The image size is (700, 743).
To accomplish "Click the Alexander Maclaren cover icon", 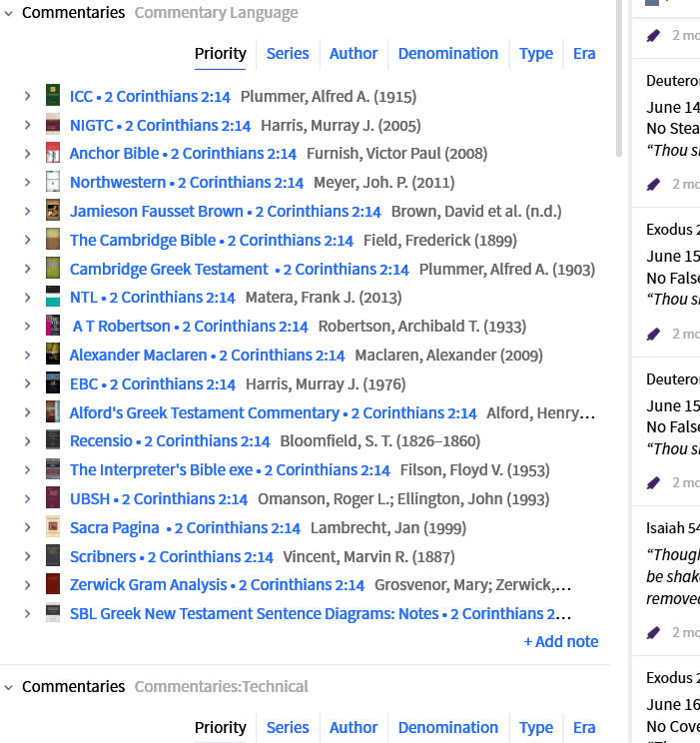I will pyautogui.click(x=53, y=354).
